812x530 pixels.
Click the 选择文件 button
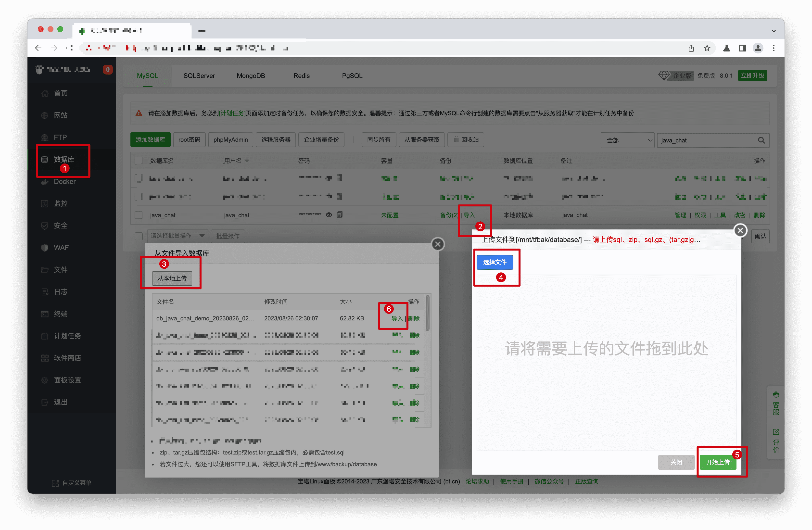[494, 262]
